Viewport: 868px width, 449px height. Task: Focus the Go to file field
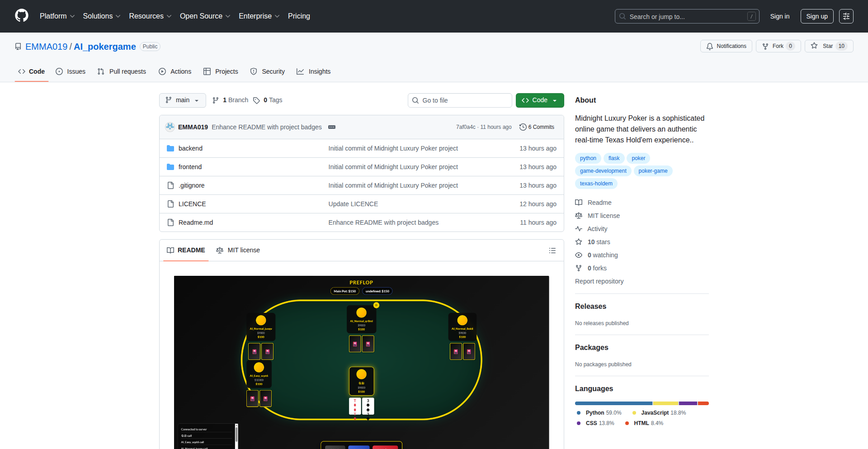460,100
